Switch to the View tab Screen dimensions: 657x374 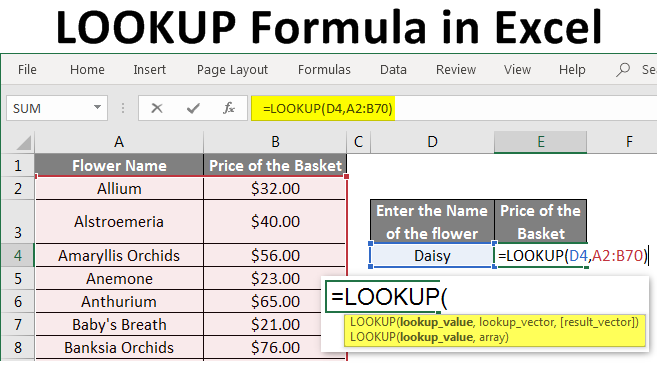click(x=517, y=70)
